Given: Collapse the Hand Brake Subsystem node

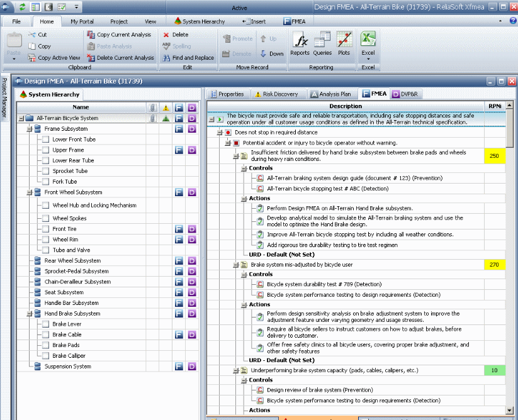Looking at the screenshot, I should pyautogui.click(x=29, y=313).
